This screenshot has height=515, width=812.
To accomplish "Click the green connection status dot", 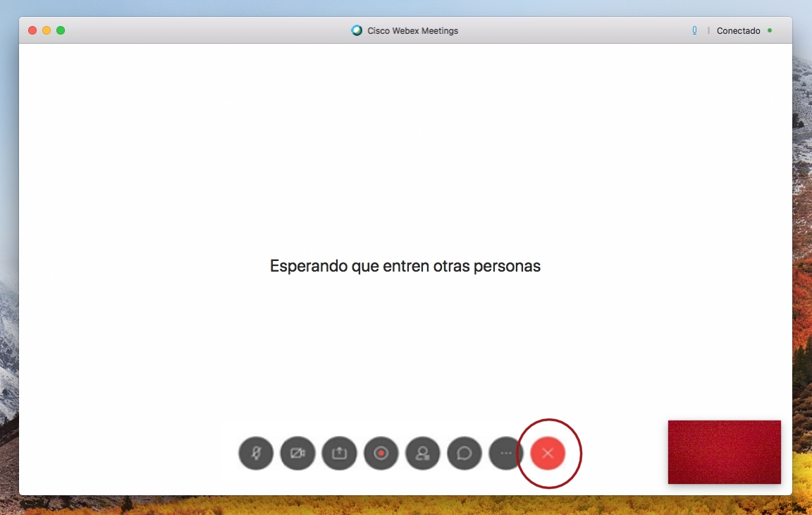I will (770, 30).
